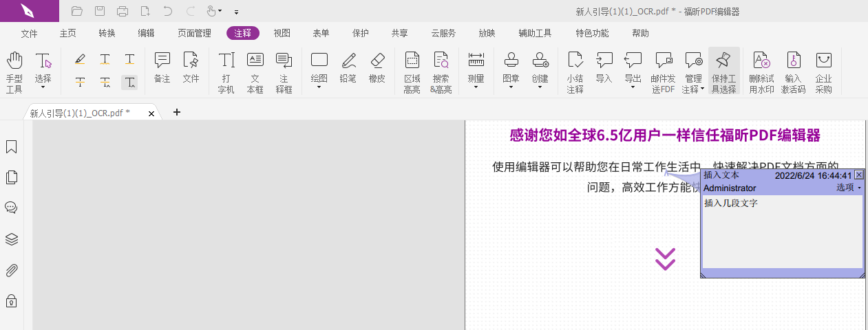Open the bookmarks panel in sidebar
The width and height of the screenshot is (868, 330).
click(x=11, y=147)
